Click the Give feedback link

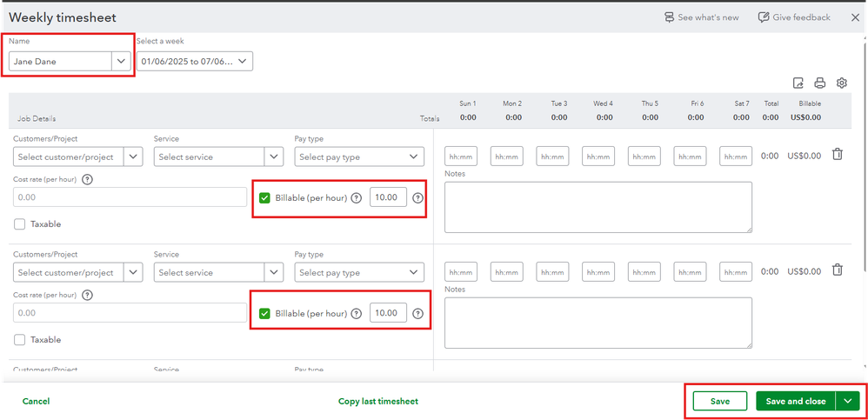(793, 17)
